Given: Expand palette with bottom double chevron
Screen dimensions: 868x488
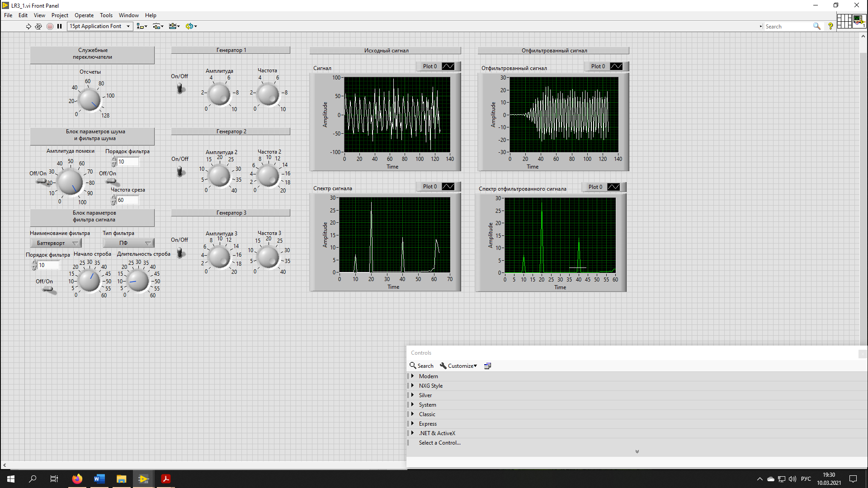Looking at the screenshot, I should [x=637, y=451].
